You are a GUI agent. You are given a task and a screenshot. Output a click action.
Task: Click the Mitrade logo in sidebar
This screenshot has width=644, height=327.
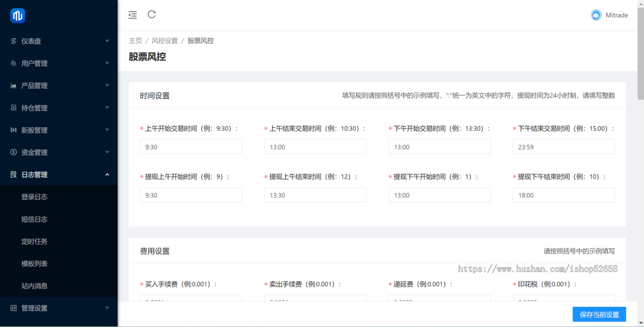[18, 16]
